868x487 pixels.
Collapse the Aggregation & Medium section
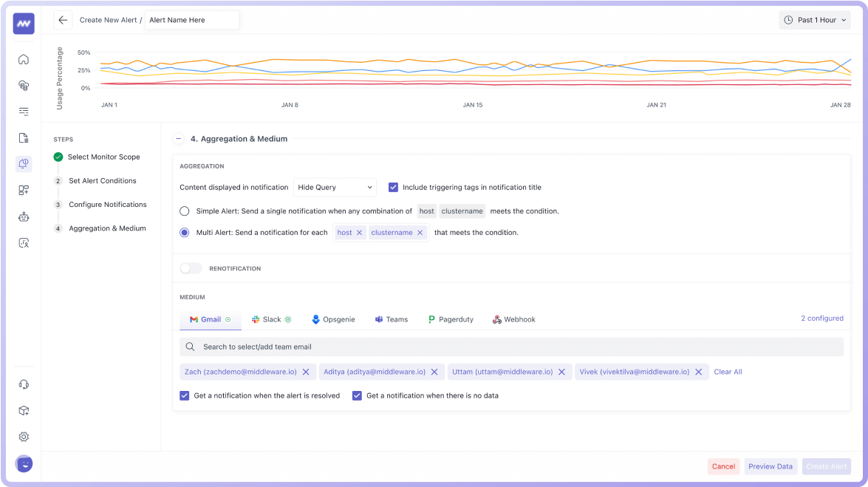point(178,138)
